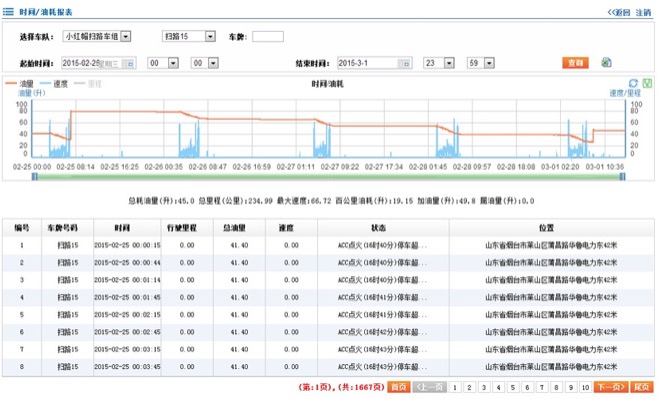This screenshot has height=399, width=658.
Task: Click the 返回 link
Action: coord(619,12)
